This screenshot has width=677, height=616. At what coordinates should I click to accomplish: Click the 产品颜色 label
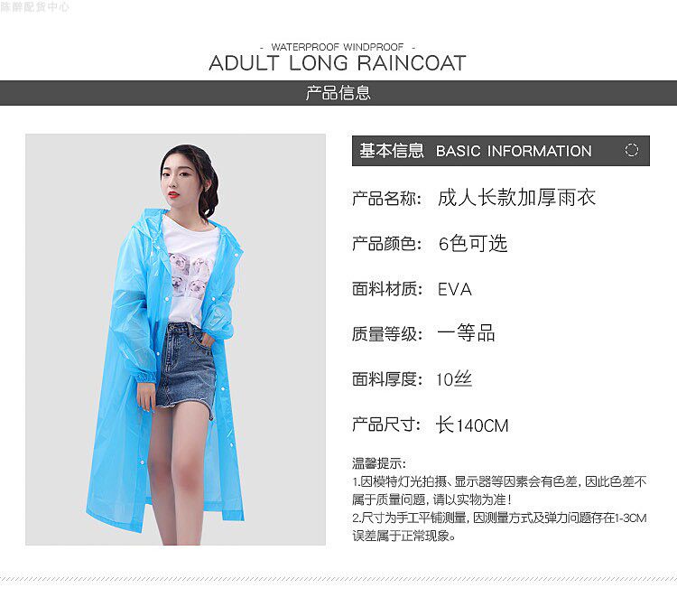pyautogui.click(x=387, y=244)
